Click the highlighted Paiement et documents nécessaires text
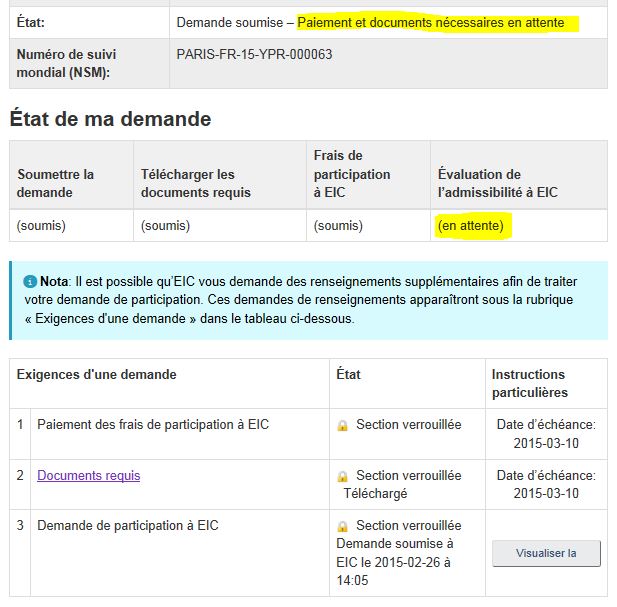 point(431,22)
